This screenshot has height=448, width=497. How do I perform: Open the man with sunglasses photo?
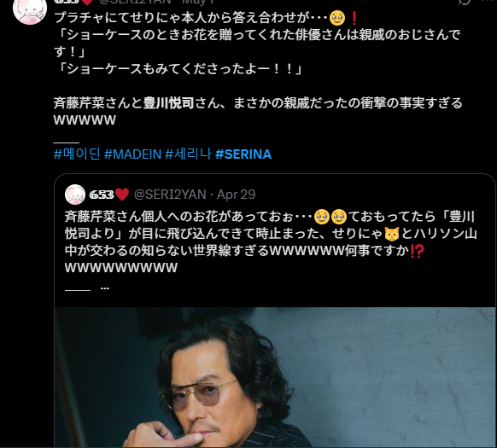click(x=274, y=377)
